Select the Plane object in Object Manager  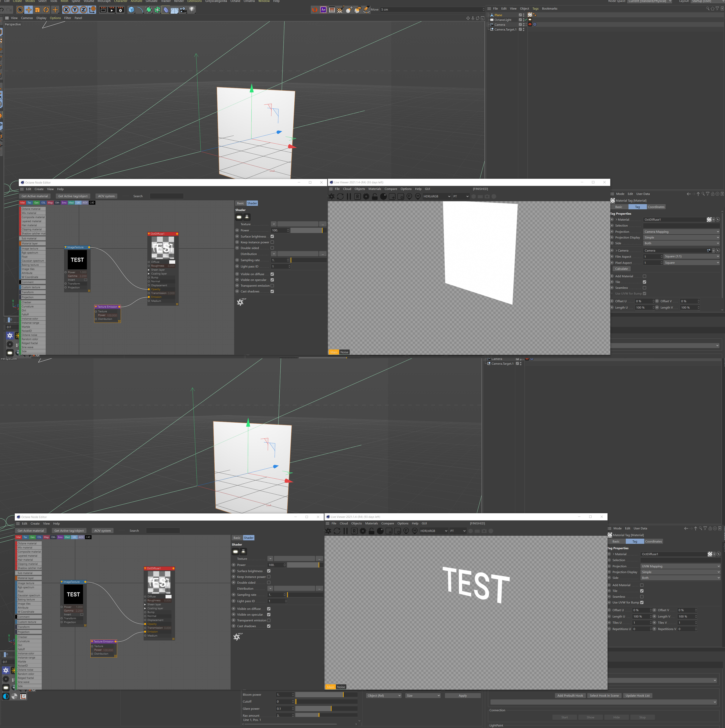[498, 15]
